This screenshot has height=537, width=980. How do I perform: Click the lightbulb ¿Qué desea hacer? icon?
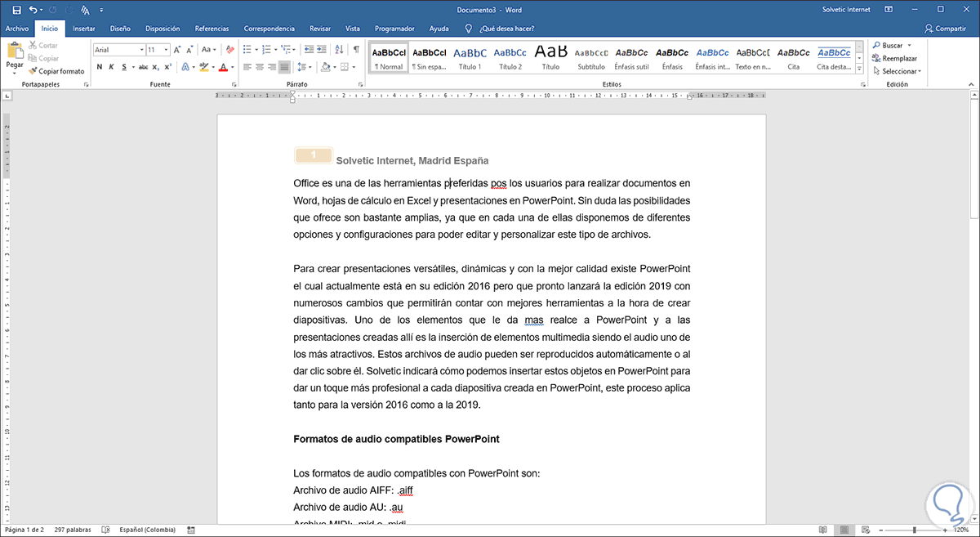coord(468,28)
